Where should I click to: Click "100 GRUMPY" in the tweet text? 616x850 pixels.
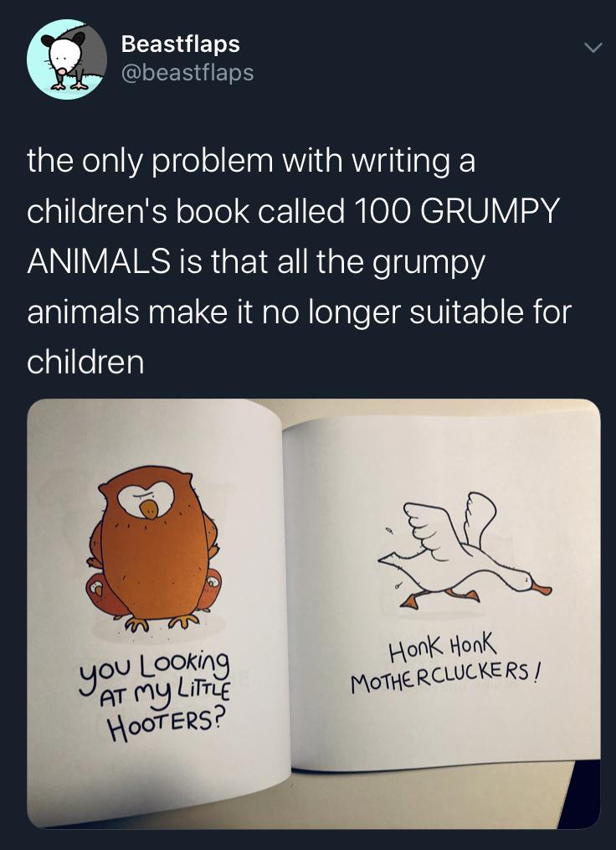point(456,212)
